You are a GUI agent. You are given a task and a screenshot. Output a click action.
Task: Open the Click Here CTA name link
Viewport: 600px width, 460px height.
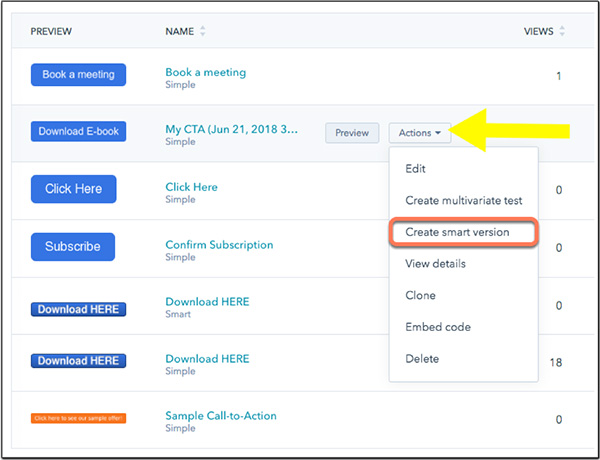coord(191,187)
